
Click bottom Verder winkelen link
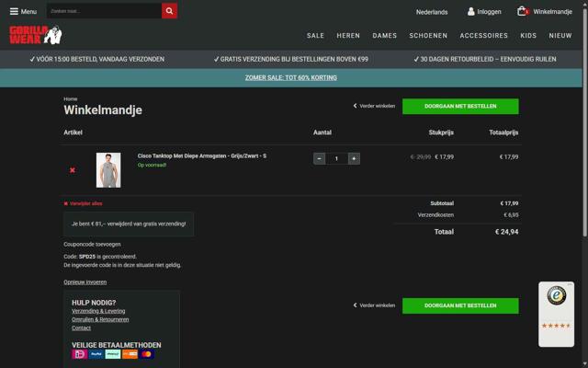[374, 305]
